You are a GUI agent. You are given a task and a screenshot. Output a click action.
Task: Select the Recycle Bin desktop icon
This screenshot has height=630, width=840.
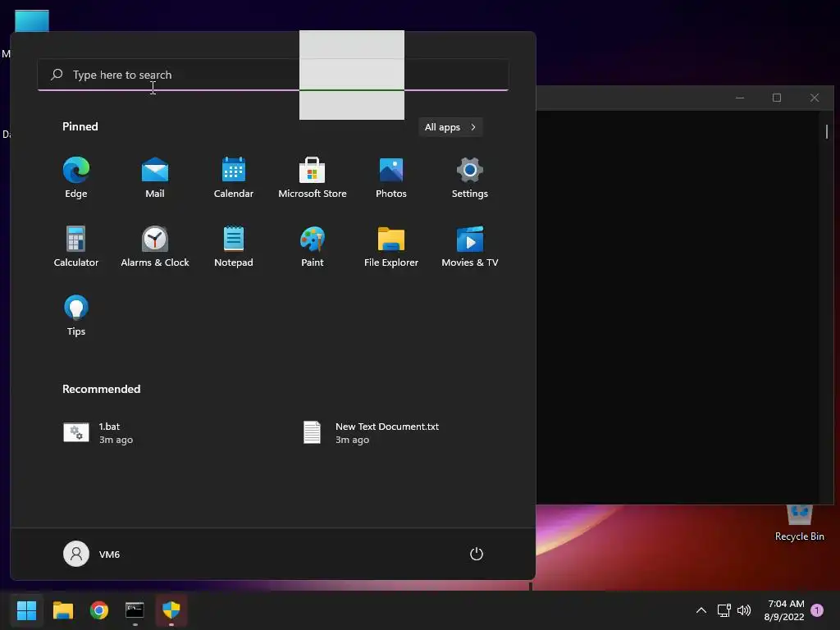point(799,524)
